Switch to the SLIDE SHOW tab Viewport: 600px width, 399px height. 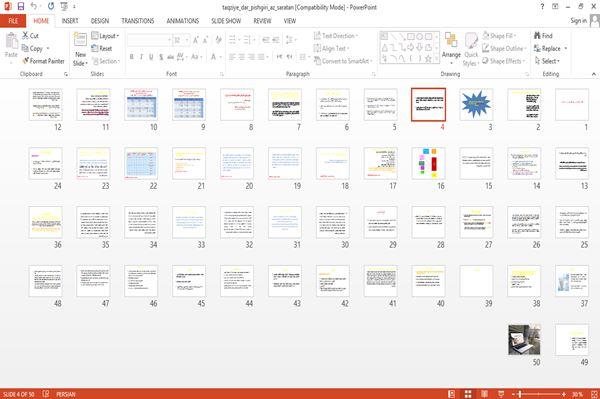[x=226, y=21]
